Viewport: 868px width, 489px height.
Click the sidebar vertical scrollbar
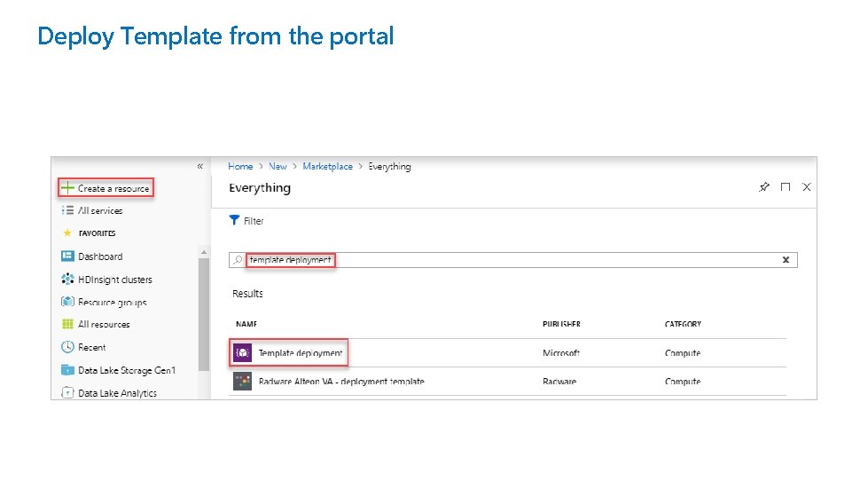(x=204, y=311)
